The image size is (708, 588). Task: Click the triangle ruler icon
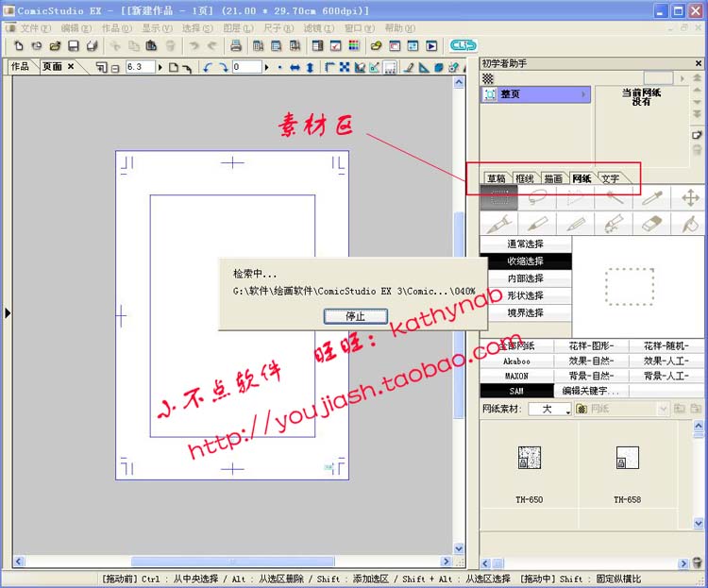[x=424, y=68]
